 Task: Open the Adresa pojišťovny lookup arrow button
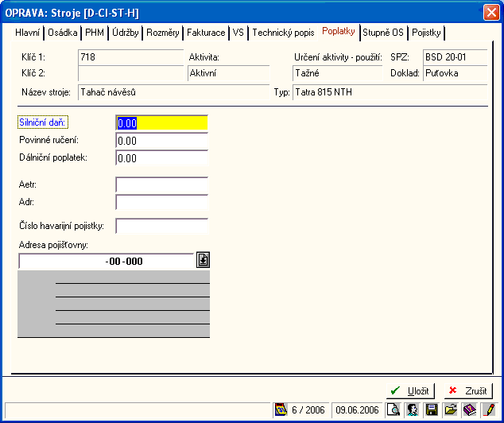coord(204,260)
